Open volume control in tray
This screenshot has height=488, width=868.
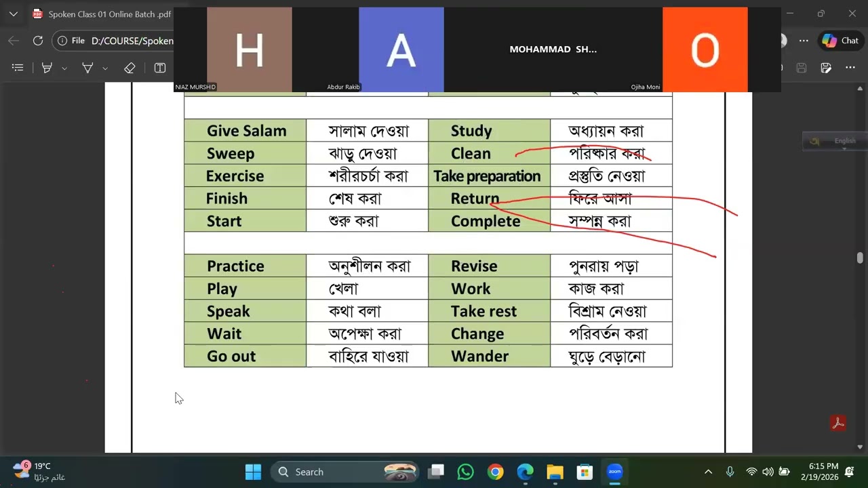(x=768, y=472)
